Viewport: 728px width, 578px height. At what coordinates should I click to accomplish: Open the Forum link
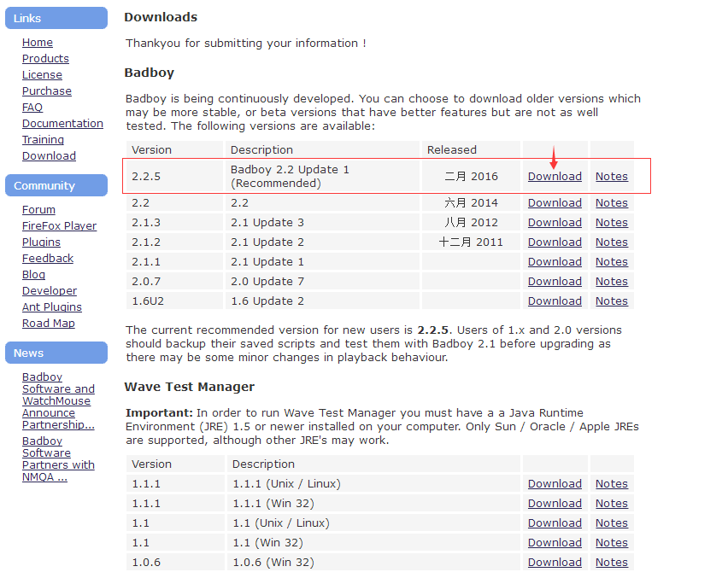(38, 210)
